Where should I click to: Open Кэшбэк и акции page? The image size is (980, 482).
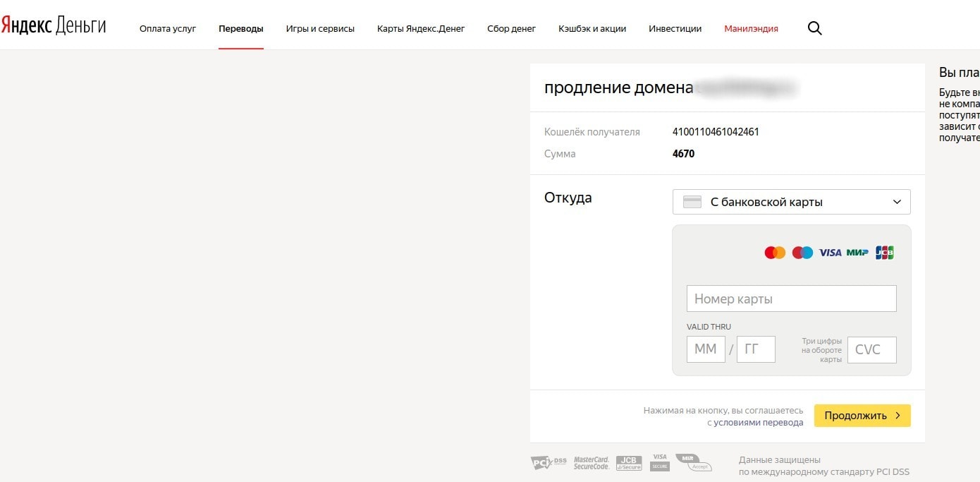(x=592, y=29)
